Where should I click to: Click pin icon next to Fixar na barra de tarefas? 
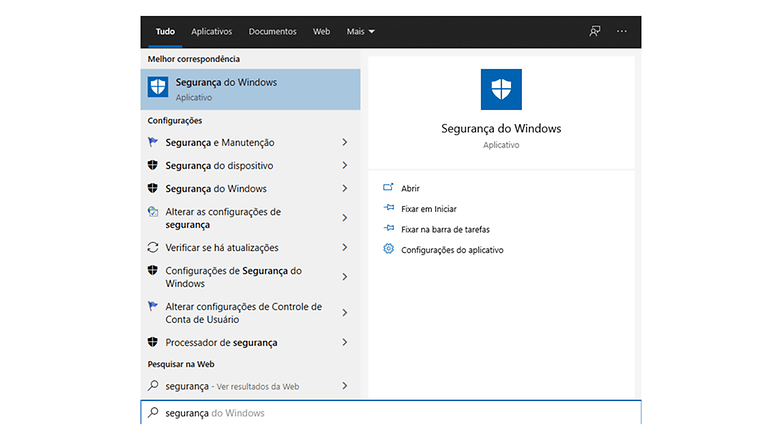389,228
